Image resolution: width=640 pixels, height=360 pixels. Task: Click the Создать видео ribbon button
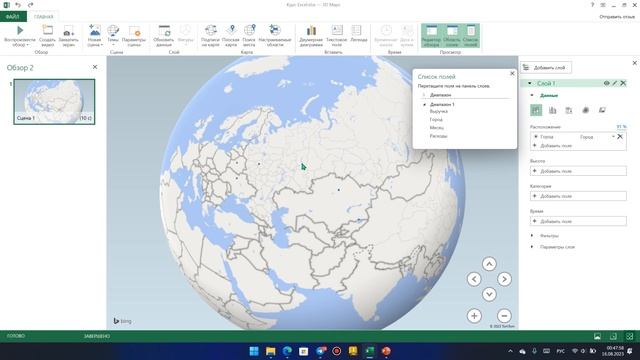pos(47,36)
